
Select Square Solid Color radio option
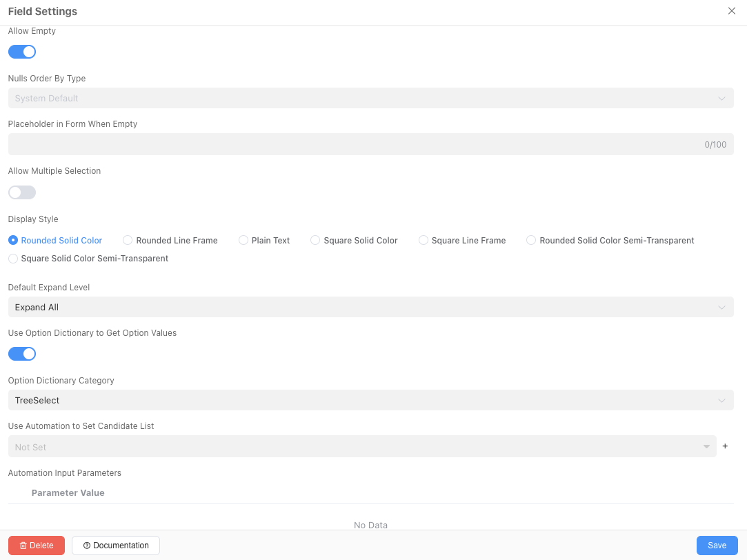click(315, 241)
